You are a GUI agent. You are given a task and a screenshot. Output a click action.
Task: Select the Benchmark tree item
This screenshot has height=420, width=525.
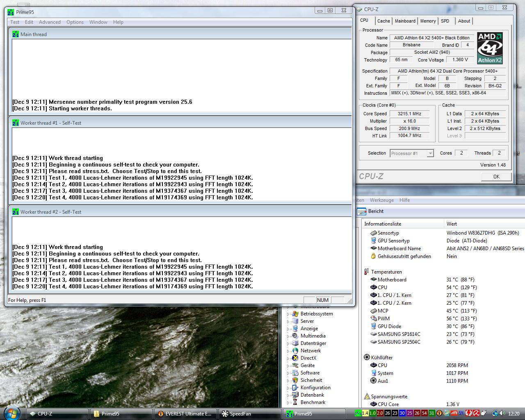tap(313, 402)
